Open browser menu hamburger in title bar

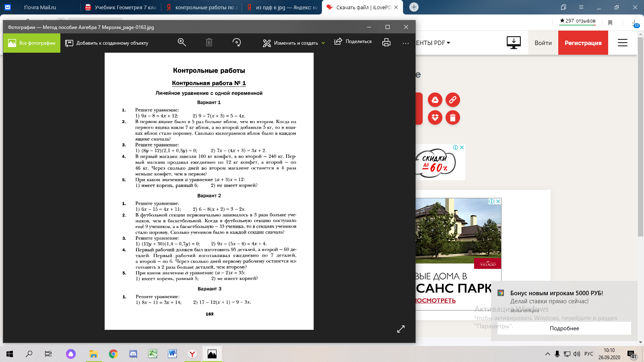[581, 7]
